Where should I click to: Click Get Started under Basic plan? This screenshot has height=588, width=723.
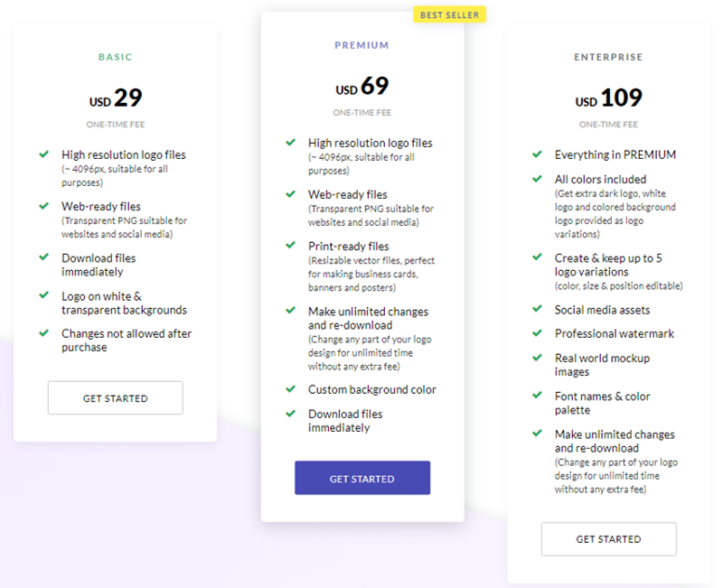click(x=116, y=397)
